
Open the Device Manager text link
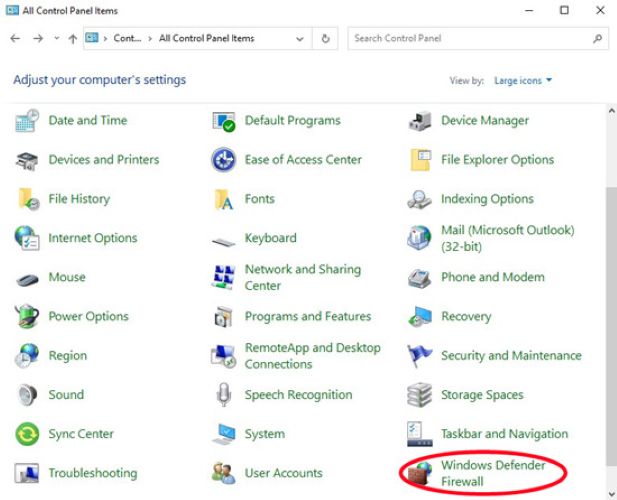pyautogui.click(x=485, y=121)
